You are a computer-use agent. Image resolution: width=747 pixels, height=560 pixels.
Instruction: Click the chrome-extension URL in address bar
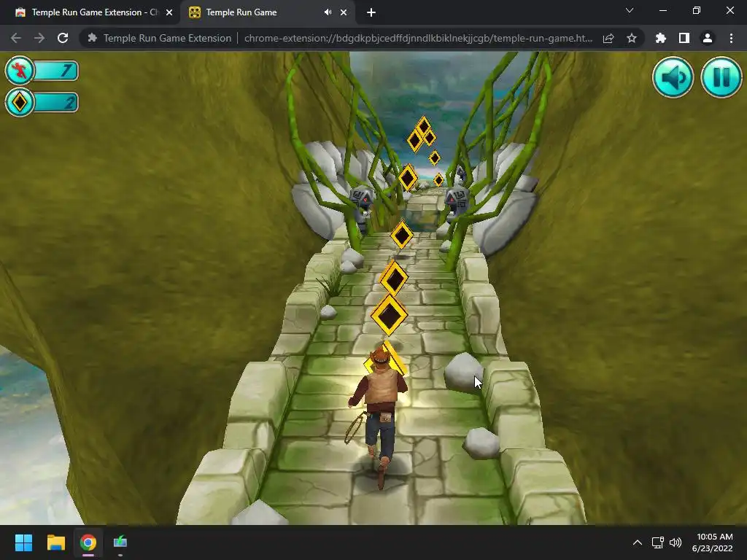(x=418, y=38)
